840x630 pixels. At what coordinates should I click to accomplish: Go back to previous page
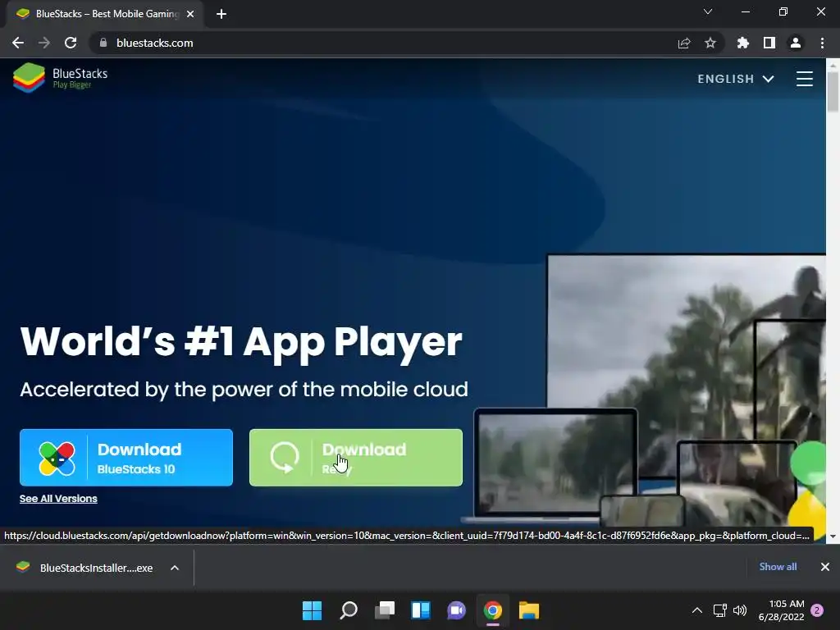[x=18, y=43]
